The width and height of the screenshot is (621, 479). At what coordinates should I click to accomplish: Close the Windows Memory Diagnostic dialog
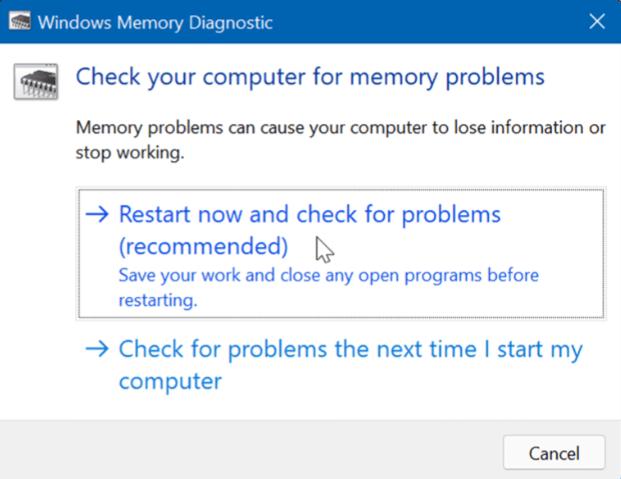pos(597,21)
